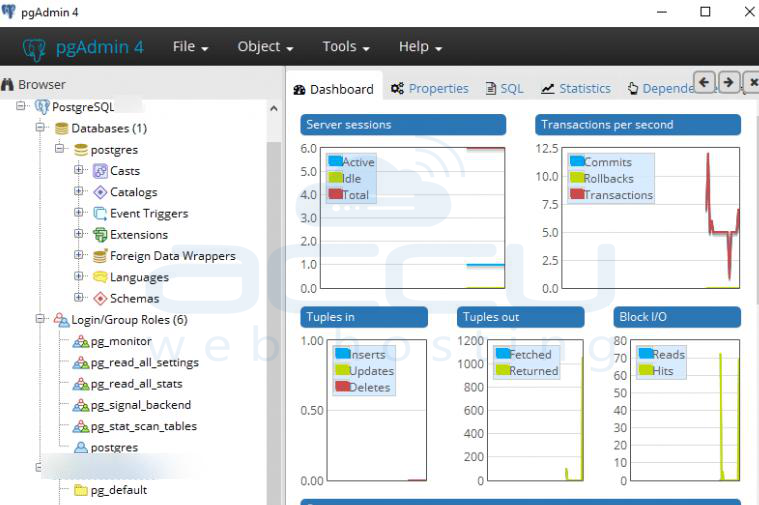Click the pg_stat_scan_tables role icon
The width and height of the screenshot is (759, 505).
[x=81, y=427]
